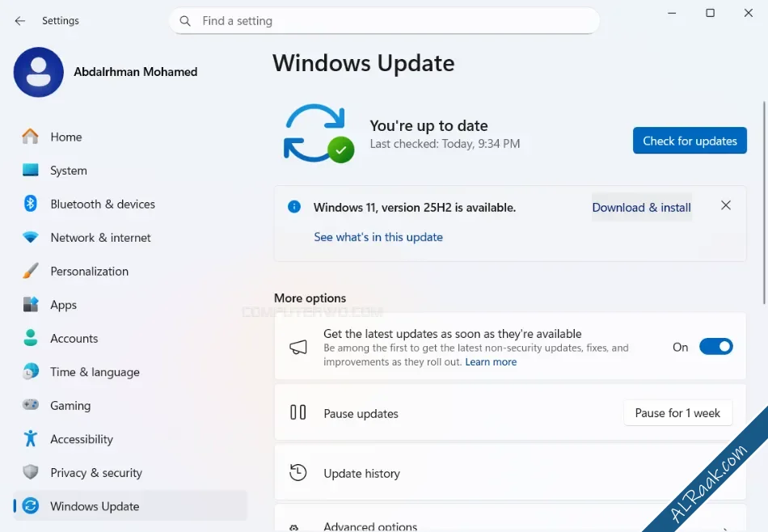Viewport: 768px width, 532px height.
Task: Follow the Learn more link
Action: point(491,362)
